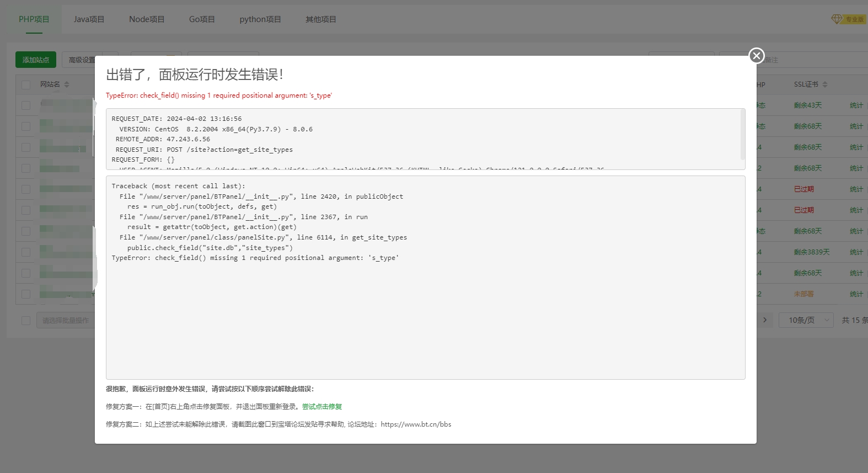868x473 pixels.
Task: Go to the next page arrow
Action: [765, 320]
